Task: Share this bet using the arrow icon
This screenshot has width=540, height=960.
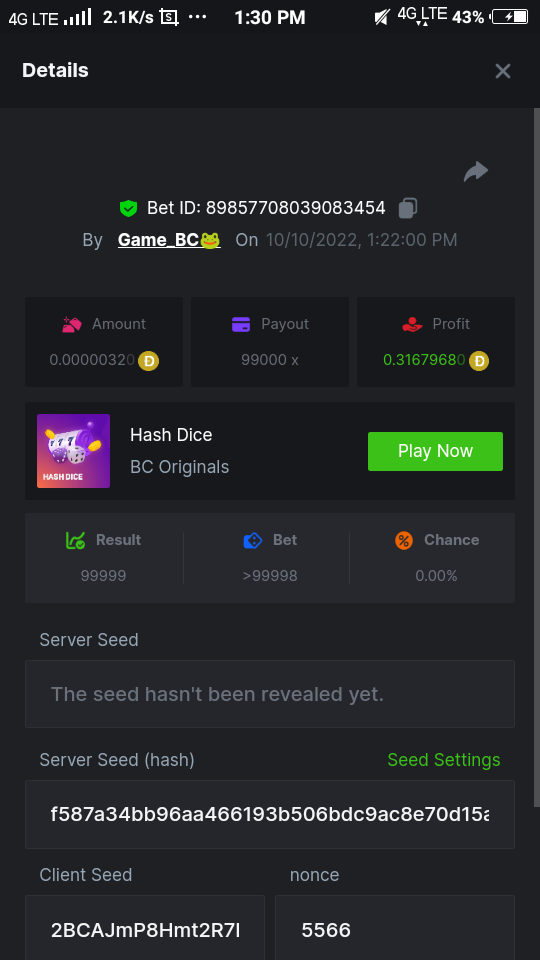Action: 476,172
